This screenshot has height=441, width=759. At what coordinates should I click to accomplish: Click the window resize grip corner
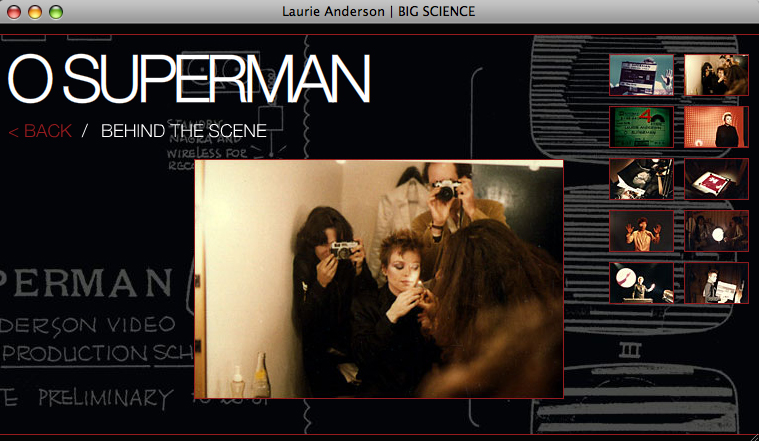coord(754,437)
